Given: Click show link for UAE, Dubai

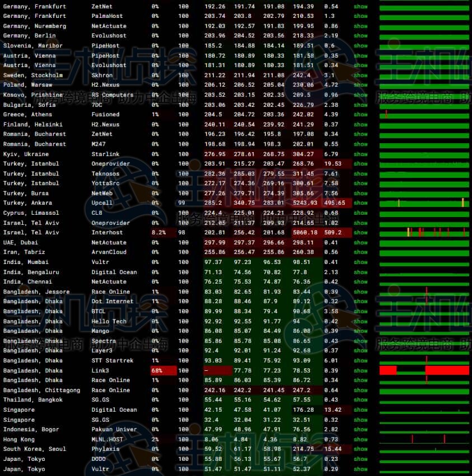Looking at the screenshot, I should 361,243.
